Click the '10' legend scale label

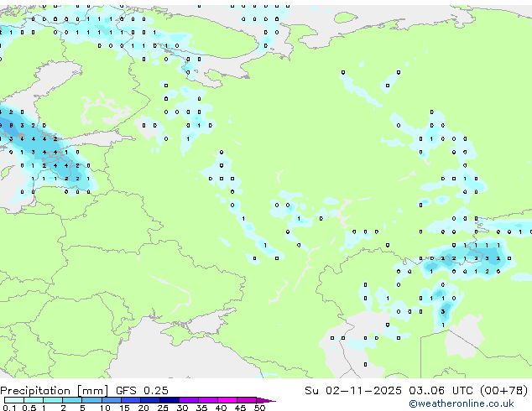(x=105, y=408)
